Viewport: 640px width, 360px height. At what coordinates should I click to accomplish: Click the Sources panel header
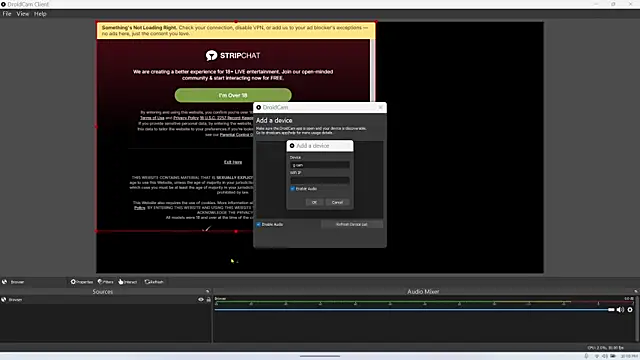[102, 291]
